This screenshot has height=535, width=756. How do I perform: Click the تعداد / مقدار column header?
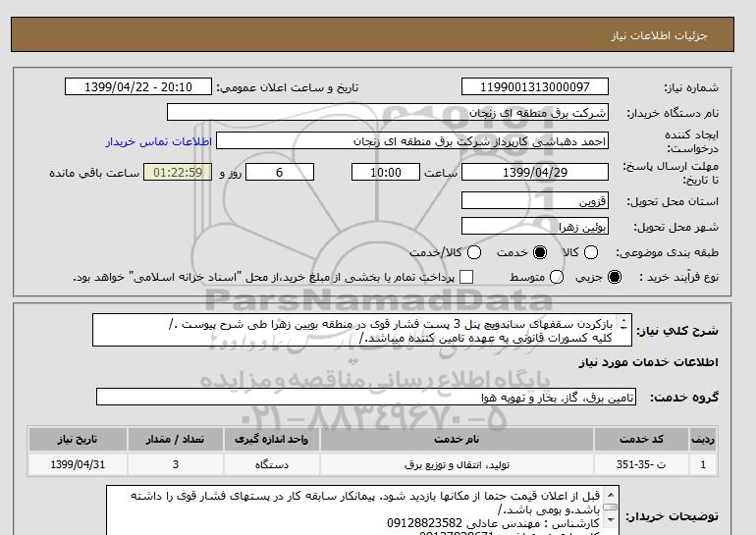(176, 439)
